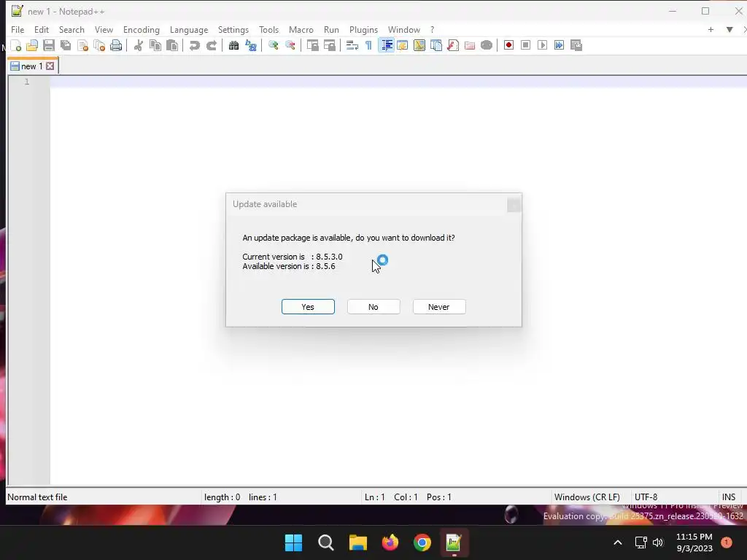Toggle the file Monitoring icon
The height and width of the screenshot is (560, 747).
pos(487,45)
